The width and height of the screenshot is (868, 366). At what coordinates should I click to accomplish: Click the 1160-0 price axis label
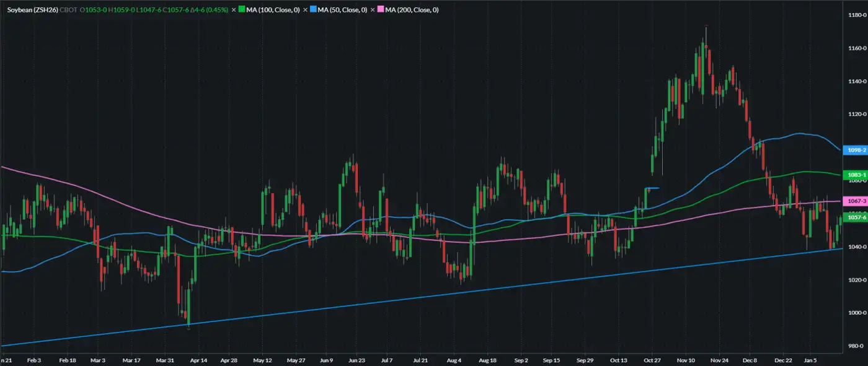(x=856, y=48)
